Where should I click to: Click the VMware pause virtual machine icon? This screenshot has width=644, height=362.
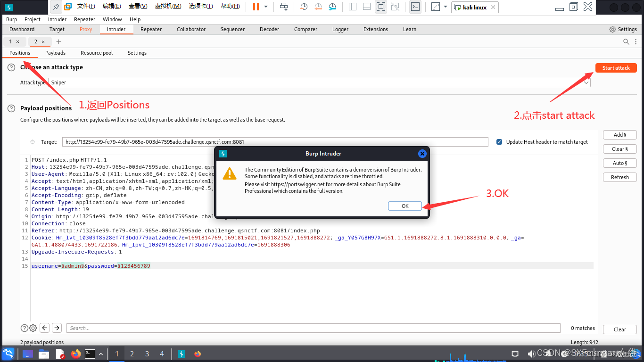pos(256,7)
